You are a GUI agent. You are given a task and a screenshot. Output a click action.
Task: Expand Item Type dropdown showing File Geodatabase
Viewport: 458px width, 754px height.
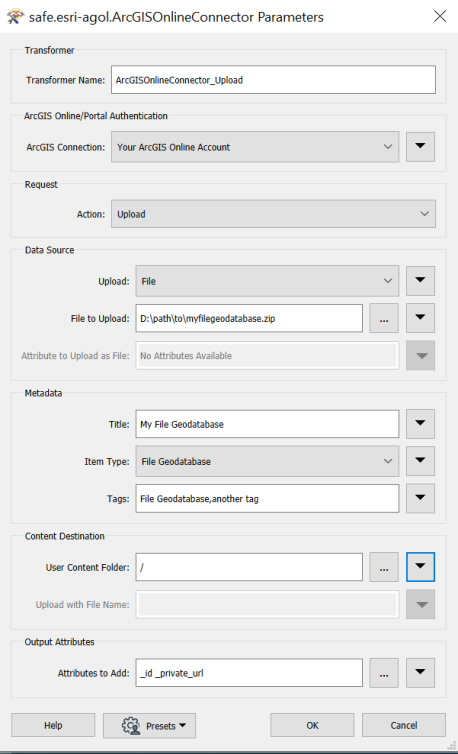[x=267, y=461]
